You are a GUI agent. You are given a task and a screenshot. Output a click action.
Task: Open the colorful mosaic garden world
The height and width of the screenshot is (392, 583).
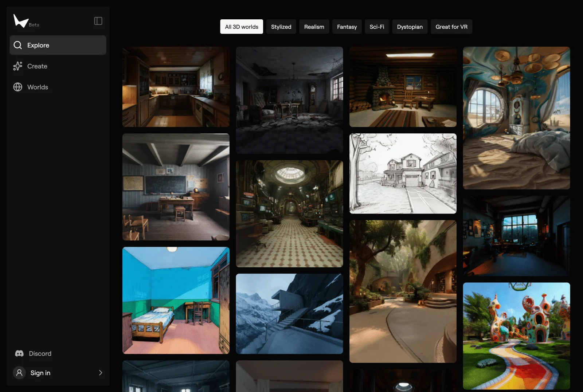(x=516, y=336)
